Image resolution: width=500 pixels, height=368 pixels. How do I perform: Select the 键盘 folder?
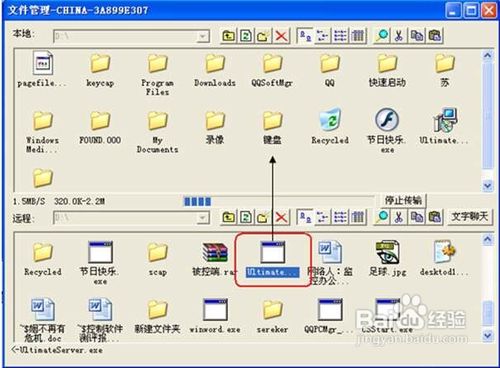(x=272, y=128)
